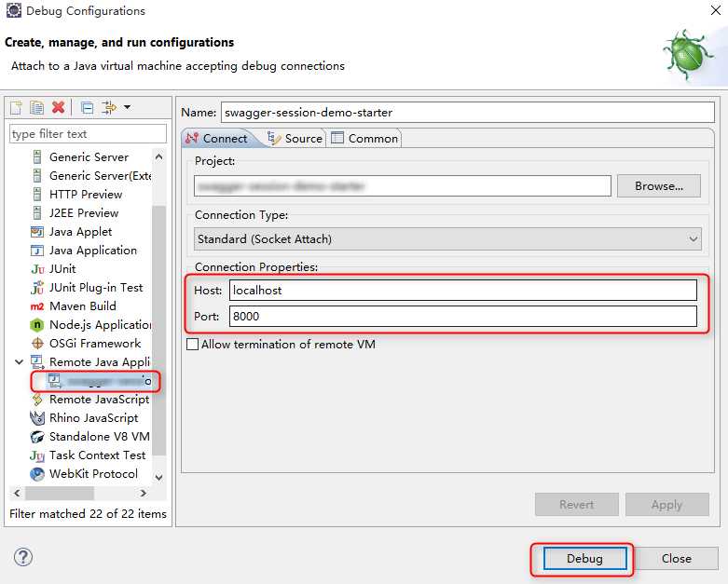Select JUnit Plug-in Test icon

(37, 288)
